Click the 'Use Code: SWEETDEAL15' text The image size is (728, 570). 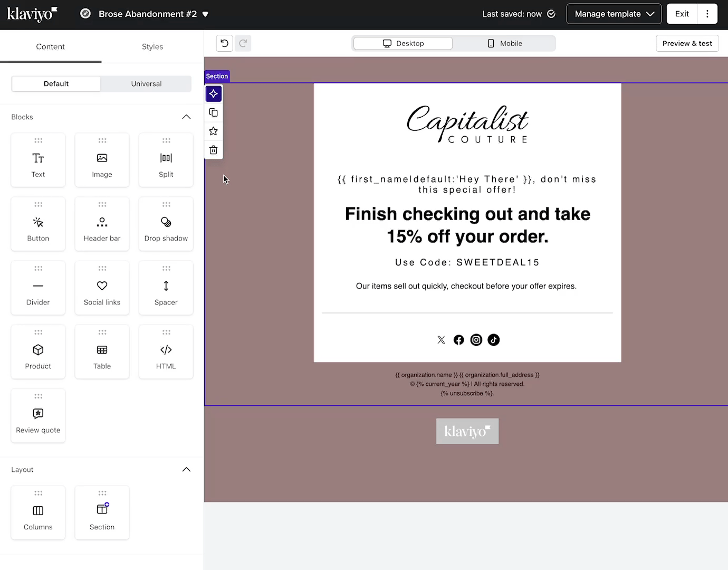(467, 262)
